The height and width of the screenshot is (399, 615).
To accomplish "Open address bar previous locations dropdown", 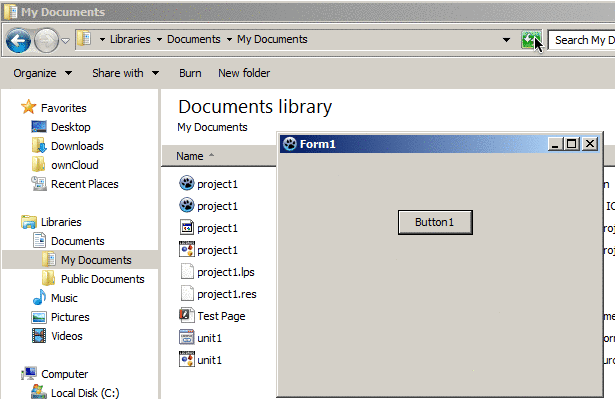I will [x=506, y=40].
